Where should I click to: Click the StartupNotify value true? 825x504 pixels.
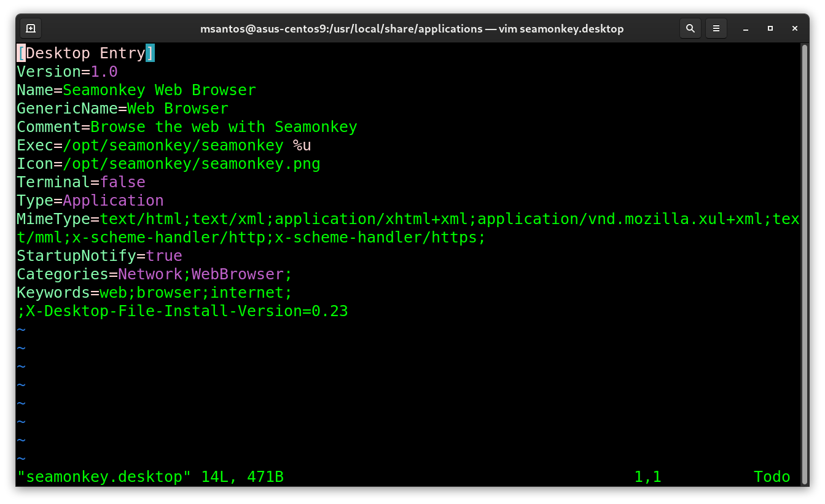(164, 256)
